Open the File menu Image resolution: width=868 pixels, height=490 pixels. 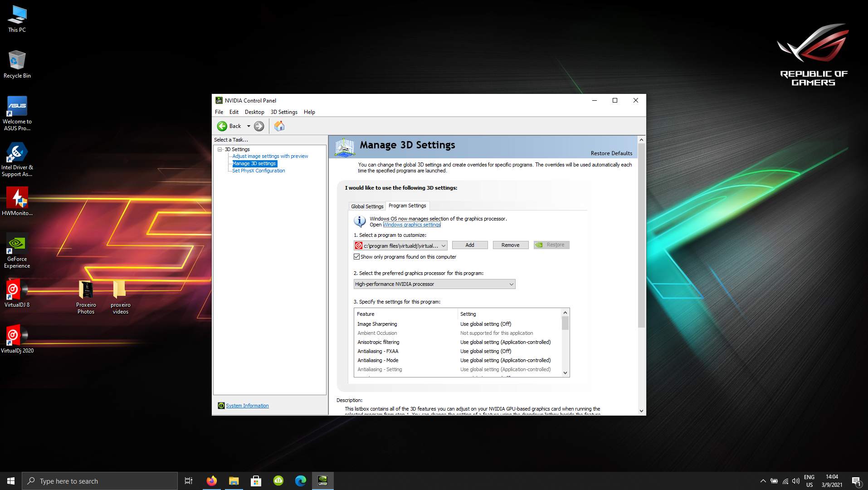[219, 112]
